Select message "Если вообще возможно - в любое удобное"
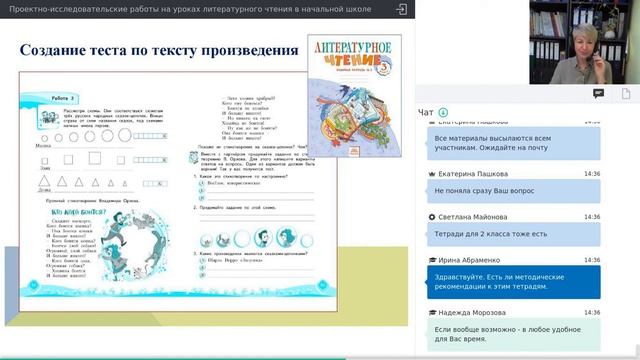 pos(513,334)
